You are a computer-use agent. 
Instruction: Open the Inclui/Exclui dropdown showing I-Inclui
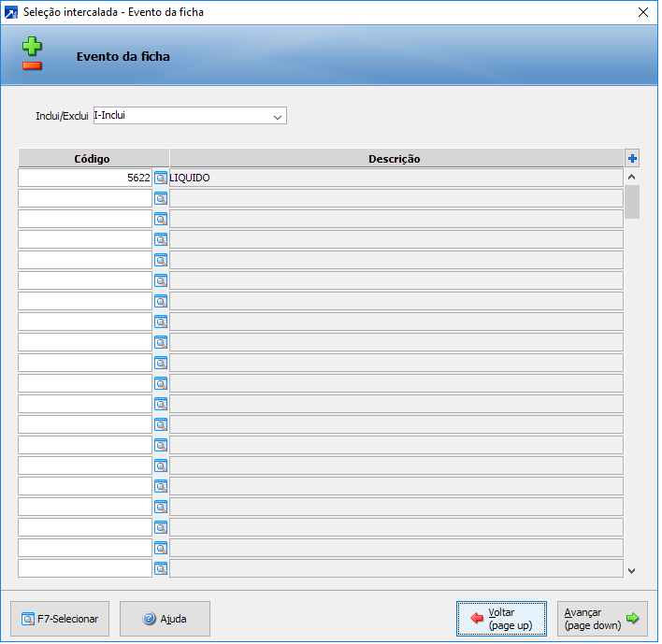pyautogui.click(x=190, y=116)
